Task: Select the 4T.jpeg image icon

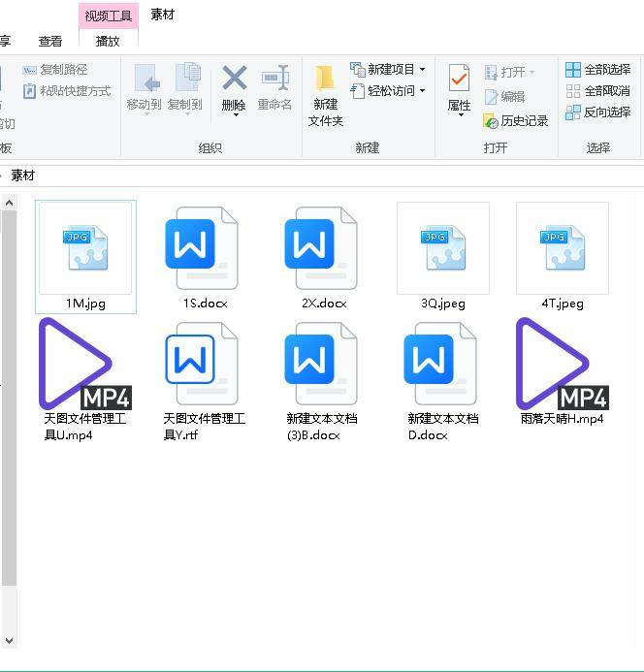Action: click(x=563, y=248)
